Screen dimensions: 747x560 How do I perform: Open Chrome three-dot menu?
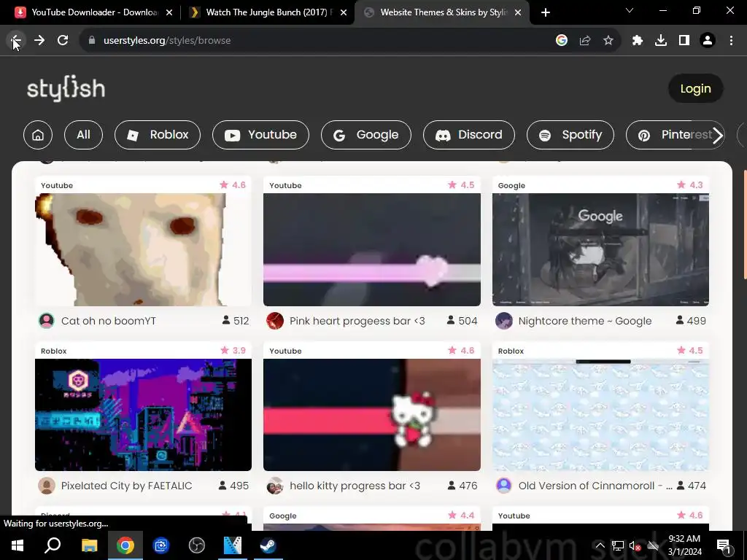click(x=731, y=41)
